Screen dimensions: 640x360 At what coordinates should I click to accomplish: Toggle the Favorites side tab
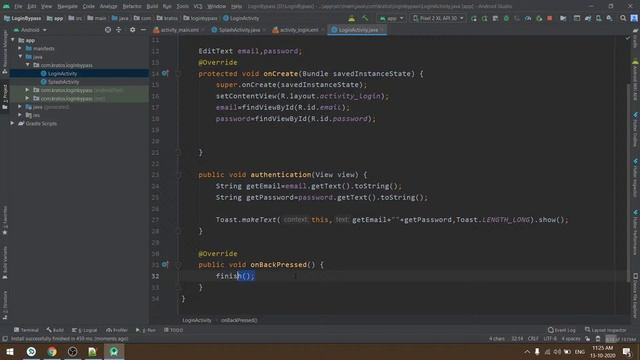pyautogui.click(x=5, y=220)
